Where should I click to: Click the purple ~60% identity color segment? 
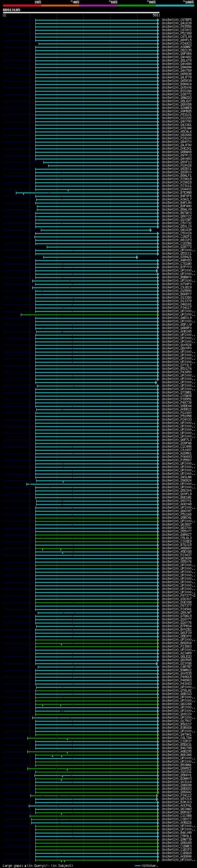coord(99,6)
